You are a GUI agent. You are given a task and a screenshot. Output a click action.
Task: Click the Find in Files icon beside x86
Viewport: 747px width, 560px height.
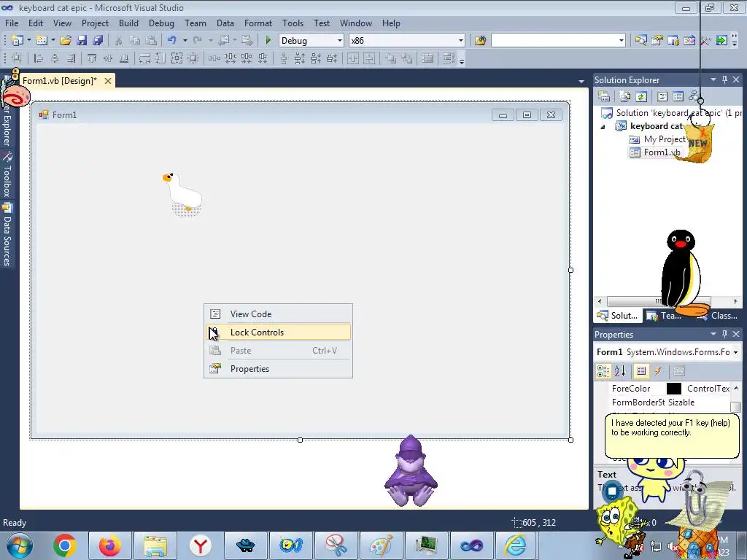pyautogui.click(x=480, y=41)
